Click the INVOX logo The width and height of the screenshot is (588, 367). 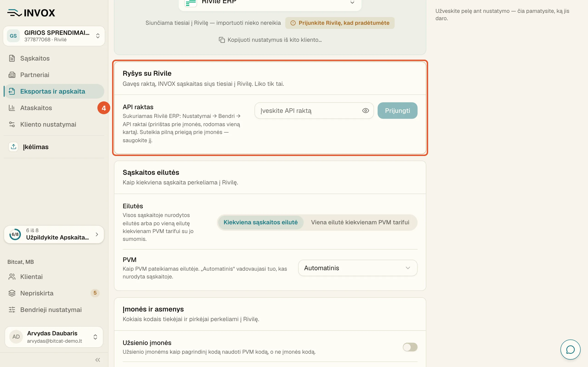point(31,13)
